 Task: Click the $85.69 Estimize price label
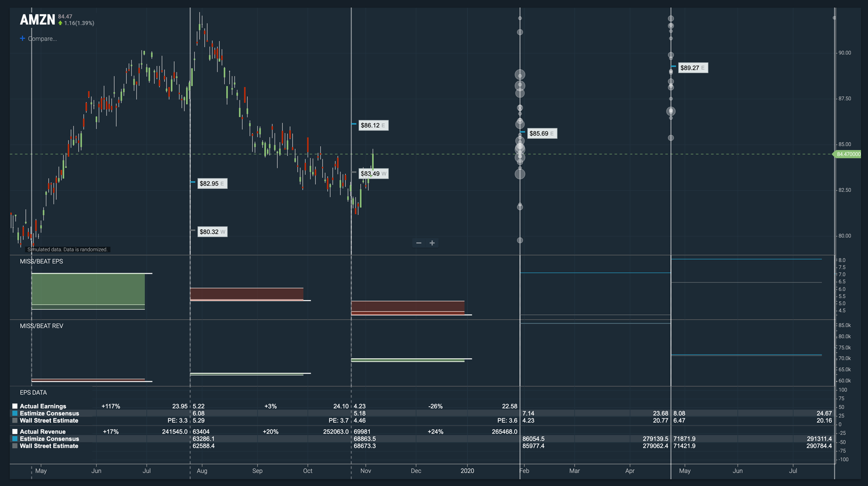[542, 133]
